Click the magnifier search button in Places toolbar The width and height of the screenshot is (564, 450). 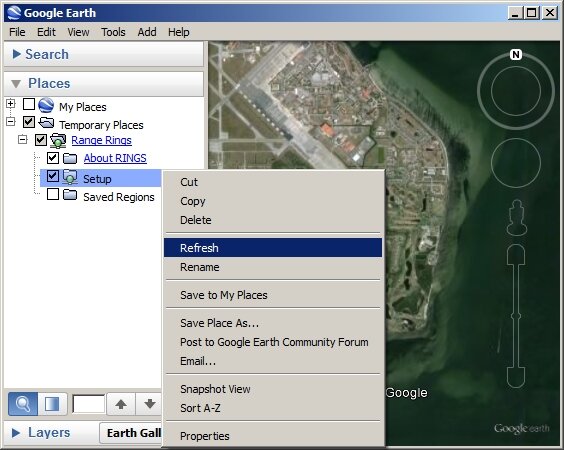click(23, 404)
